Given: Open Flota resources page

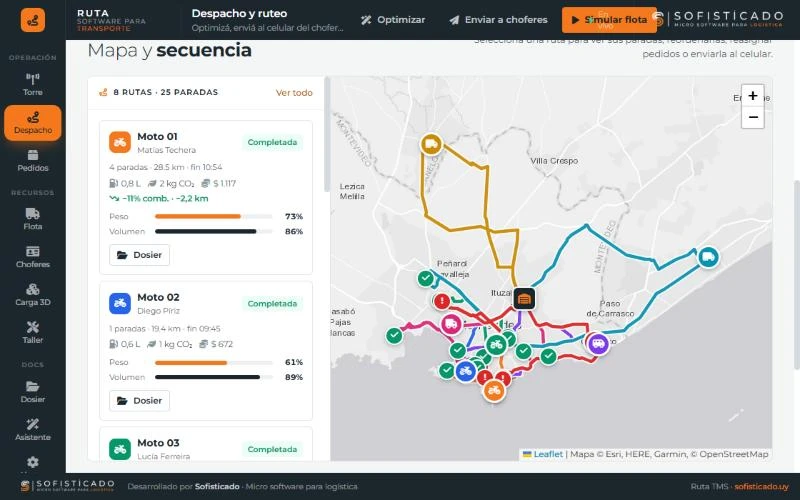Looking at the screenshot, I should (x=33, y=219).
